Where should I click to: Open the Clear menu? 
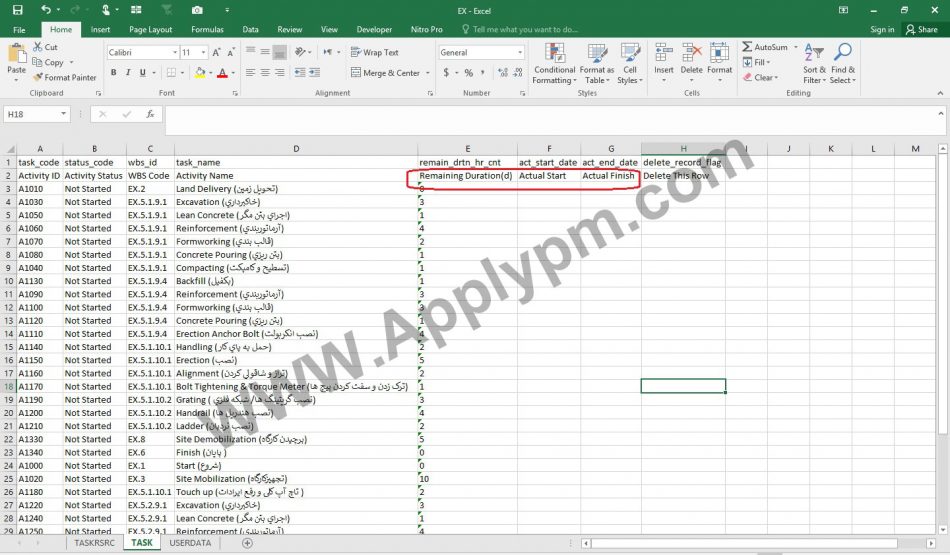tap(760, 78)
